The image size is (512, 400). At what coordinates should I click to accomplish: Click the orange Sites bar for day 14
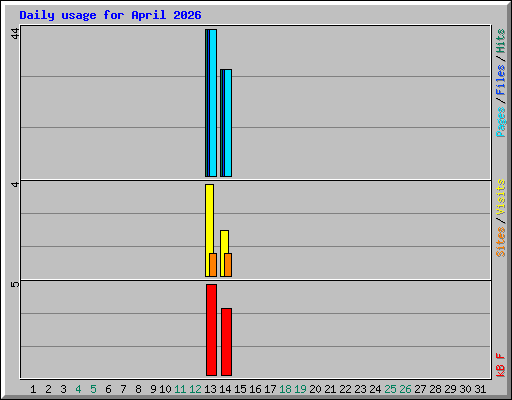click(x=228, y=265)
